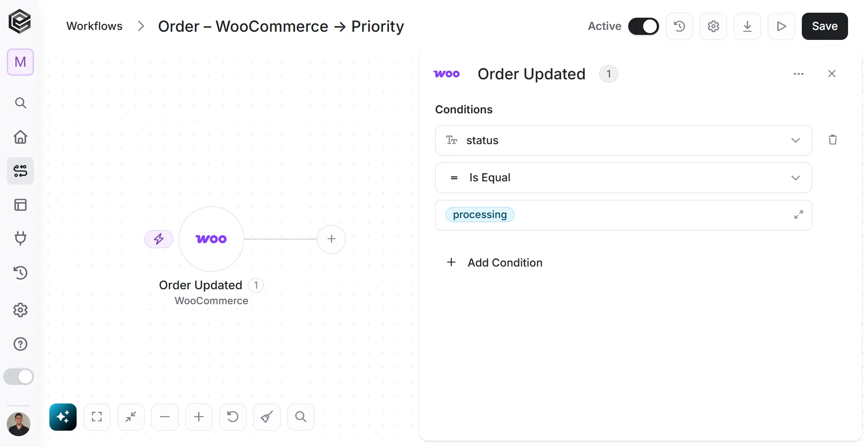The image size is (868, 447).
Task: Click the app logo in the sidebar
Action: [x=20, y=21]
